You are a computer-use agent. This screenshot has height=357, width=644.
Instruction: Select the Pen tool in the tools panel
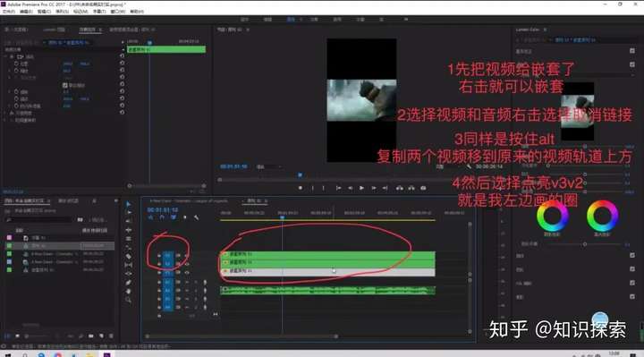(129, 283)
